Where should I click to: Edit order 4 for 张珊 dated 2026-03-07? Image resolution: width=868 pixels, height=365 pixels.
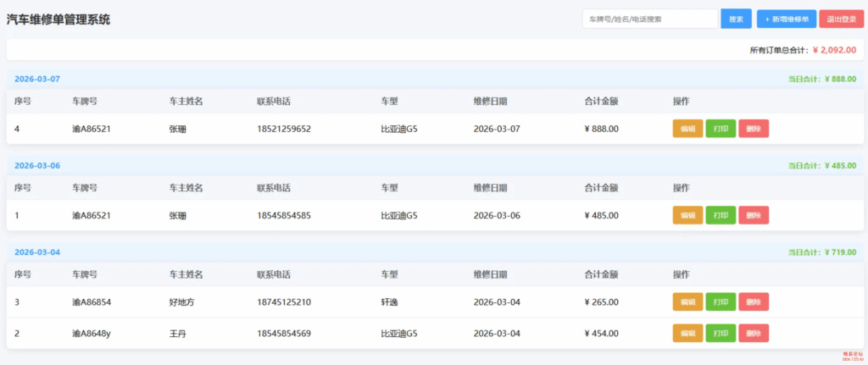[x=687, y=129]
